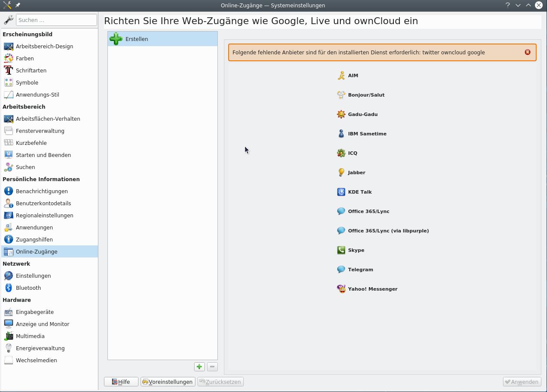Click the title bar help question mark
The width and height of the screenshot is (547, 392).
point(508,5)
